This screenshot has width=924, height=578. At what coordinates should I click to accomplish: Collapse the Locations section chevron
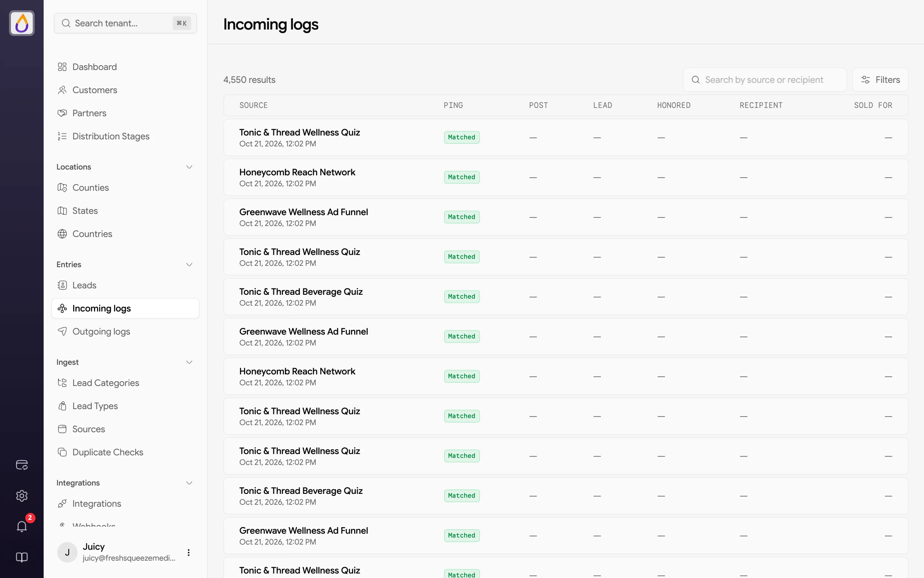189,167
